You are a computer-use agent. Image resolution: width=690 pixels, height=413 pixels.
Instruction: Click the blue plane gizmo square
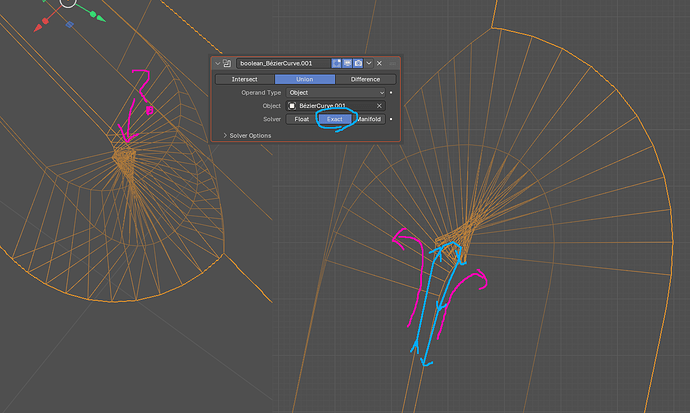70,25
